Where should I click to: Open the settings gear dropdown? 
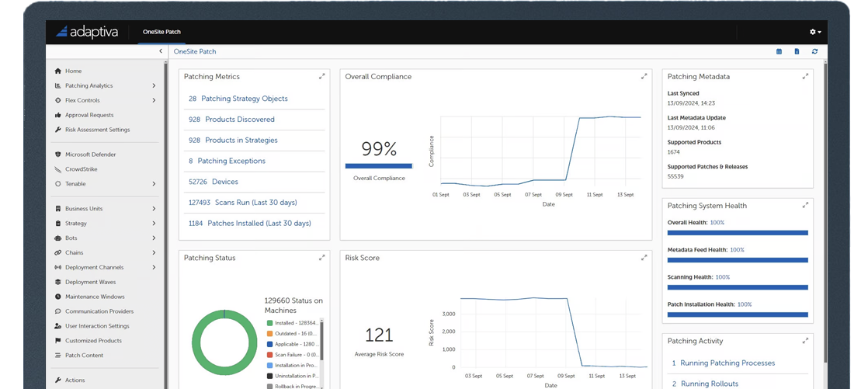point(814,32)
